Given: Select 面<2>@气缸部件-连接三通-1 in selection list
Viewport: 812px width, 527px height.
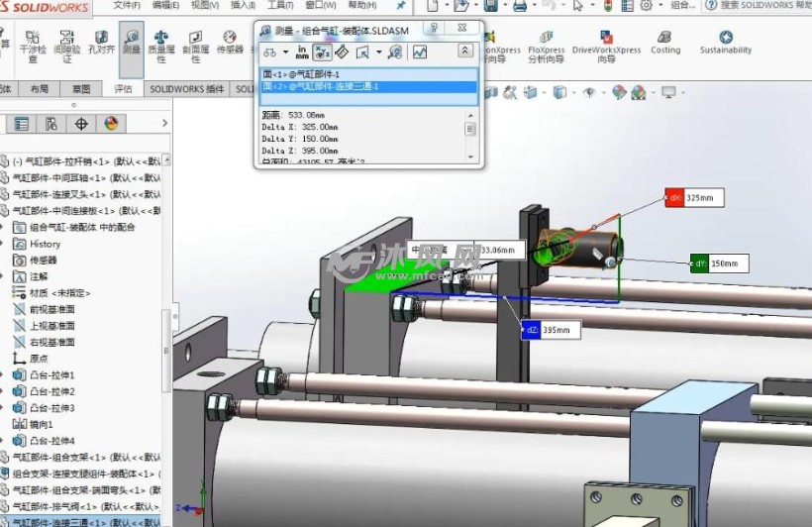Looking at the screenshot, I should [x=367, y=86].
